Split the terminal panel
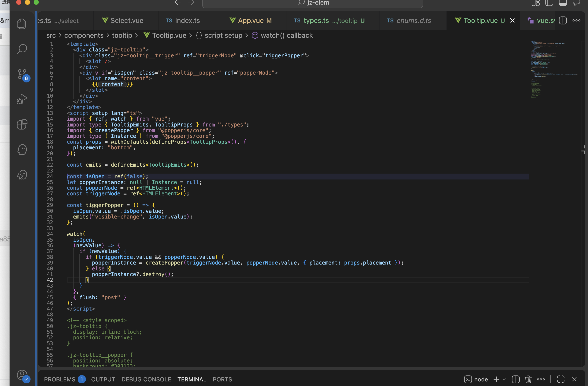The image size is (588, 386). click(x=516, y=379)
